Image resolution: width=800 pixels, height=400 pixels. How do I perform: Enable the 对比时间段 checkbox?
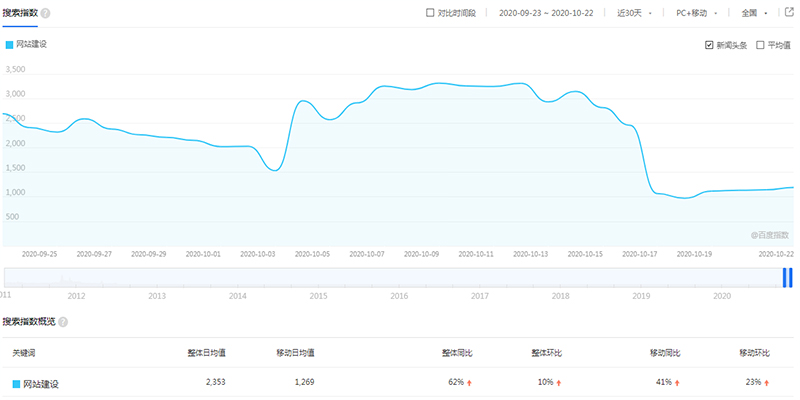(x=430, y=14)
